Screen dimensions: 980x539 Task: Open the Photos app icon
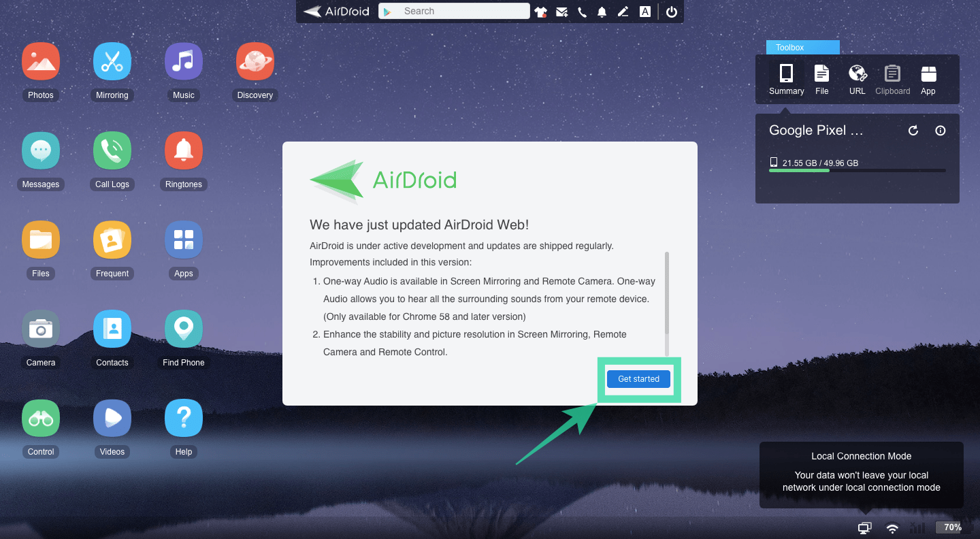(x=41, y=61)
